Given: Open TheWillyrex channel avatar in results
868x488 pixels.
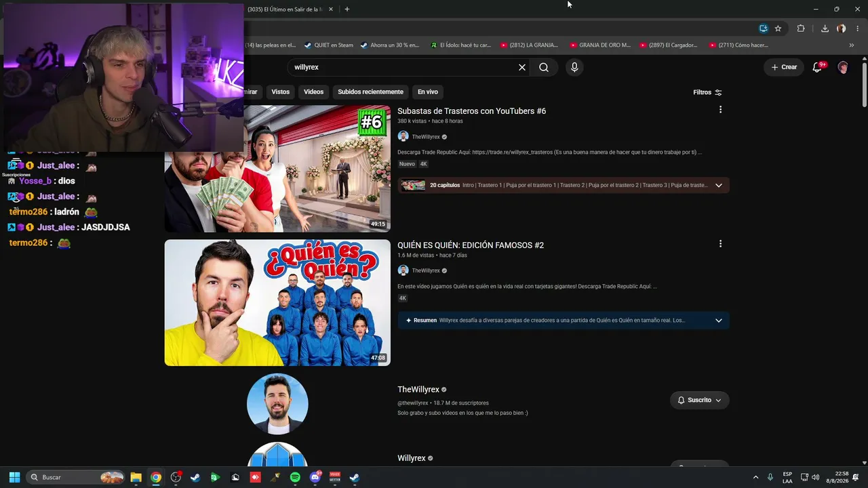Looking at the screenshot, I should 277,403.
